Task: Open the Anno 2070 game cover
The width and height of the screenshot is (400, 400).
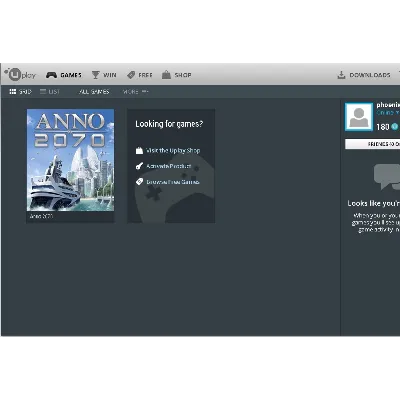Action: tap(70, 160)
